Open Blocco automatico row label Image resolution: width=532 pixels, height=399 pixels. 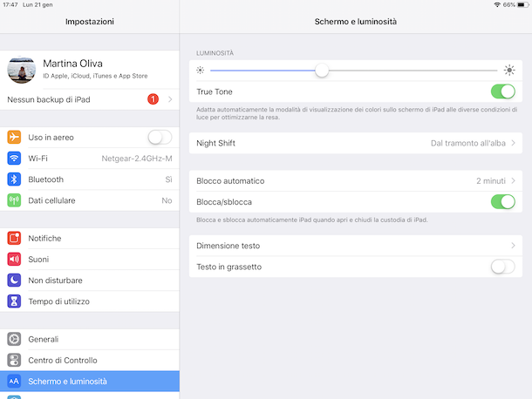point(230,180)
